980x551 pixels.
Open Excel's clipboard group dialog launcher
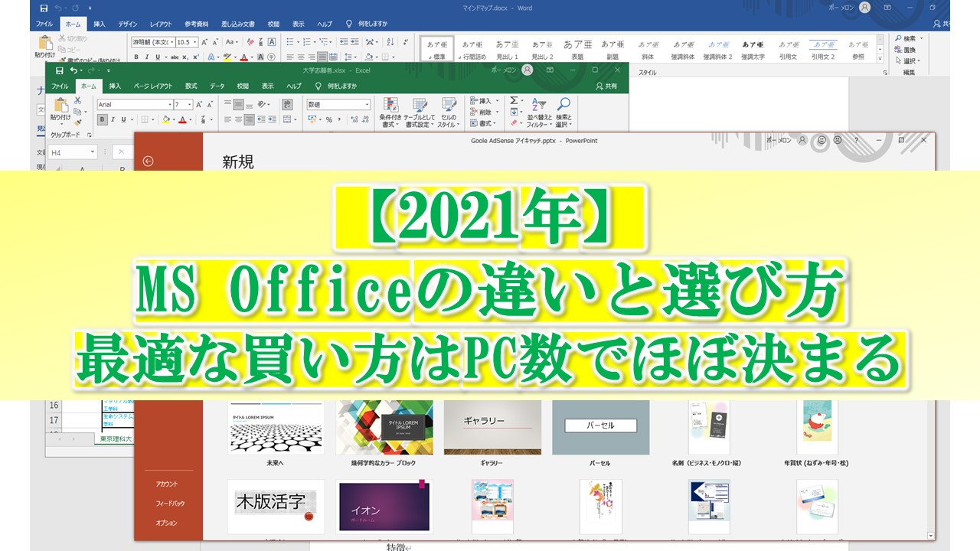[89, 135]
